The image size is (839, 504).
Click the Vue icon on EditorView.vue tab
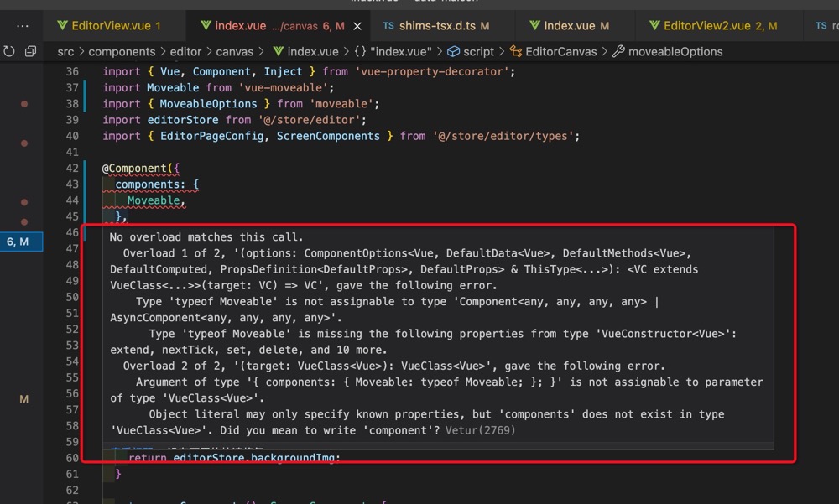point(63,25)
